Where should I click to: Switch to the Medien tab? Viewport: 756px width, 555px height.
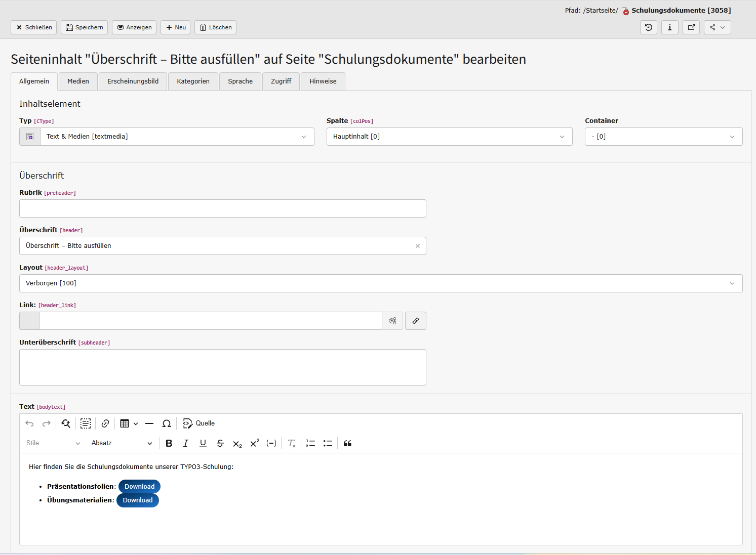(x=78, y=81)
